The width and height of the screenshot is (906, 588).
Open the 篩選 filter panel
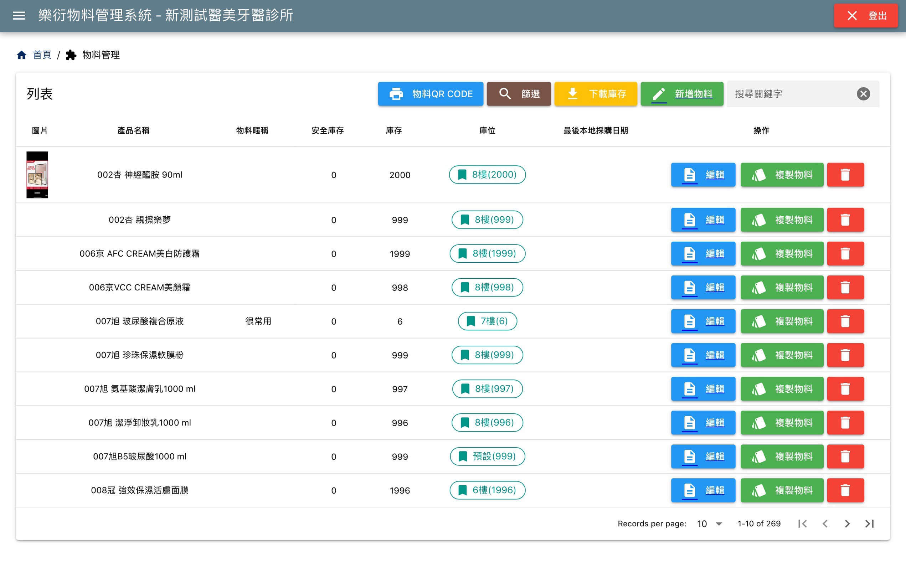519,94
